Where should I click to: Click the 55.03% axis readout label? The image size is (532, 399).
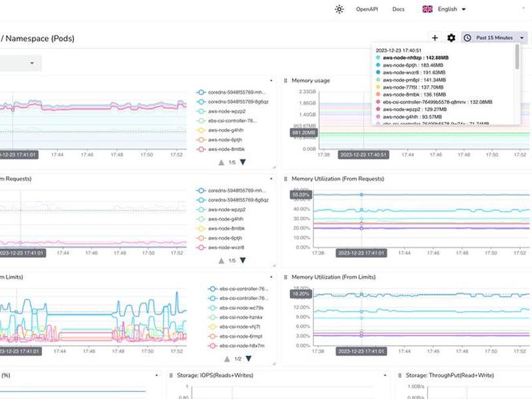(301, 195)
